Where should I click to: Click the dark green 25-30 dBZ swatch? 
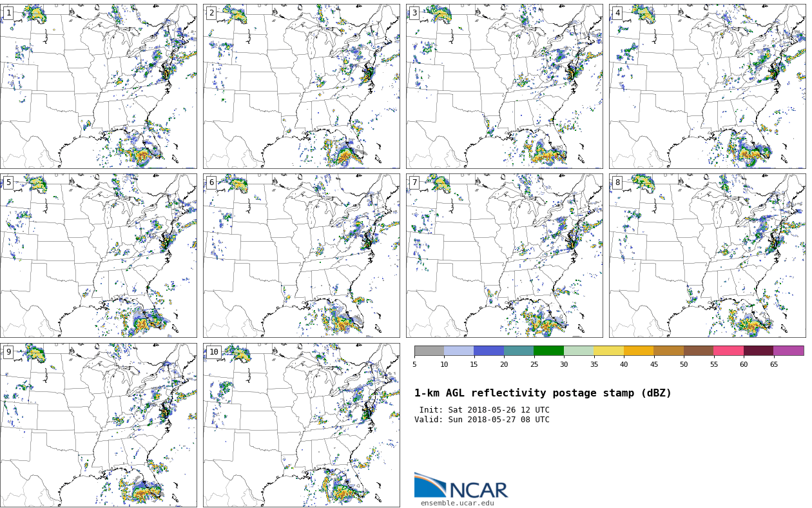click(x=548, y=351)
